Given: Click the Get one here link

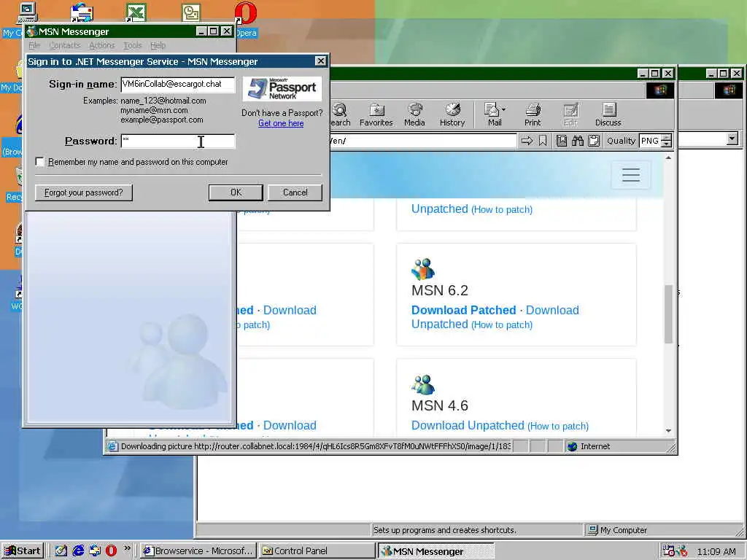Looking at the screenshot, I should tap(281, 123).
